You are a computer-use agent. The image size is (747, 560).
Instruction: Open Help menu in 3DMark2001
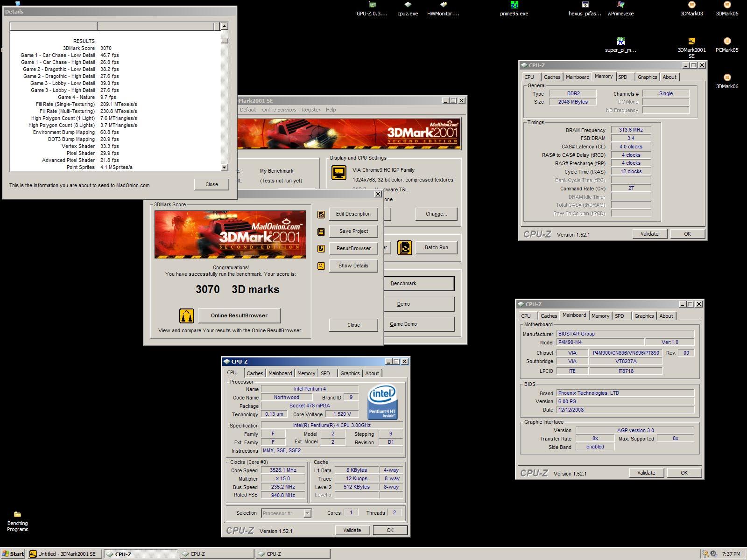click(x=331, y=110)
